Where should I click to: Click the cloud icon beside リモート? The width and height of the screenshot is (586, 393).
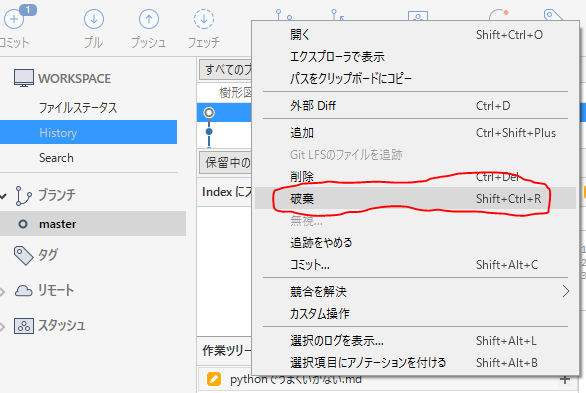(x=24, y=291)
